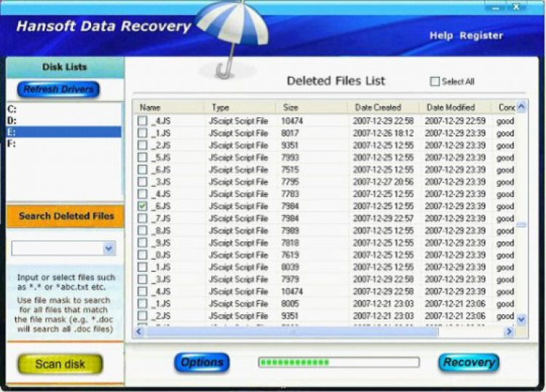This screenshot has width=546, height=392.
Task: Check the box for file sized 7783
Action: click(x=143, y=193)
